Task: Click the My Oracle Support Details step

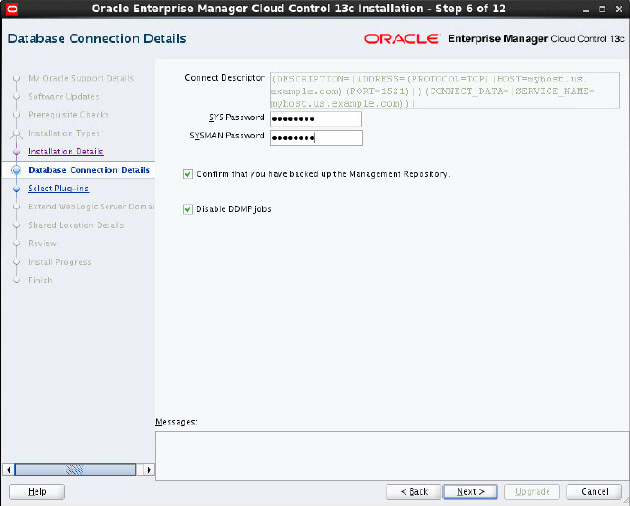Action: click(x=81, y=78)
